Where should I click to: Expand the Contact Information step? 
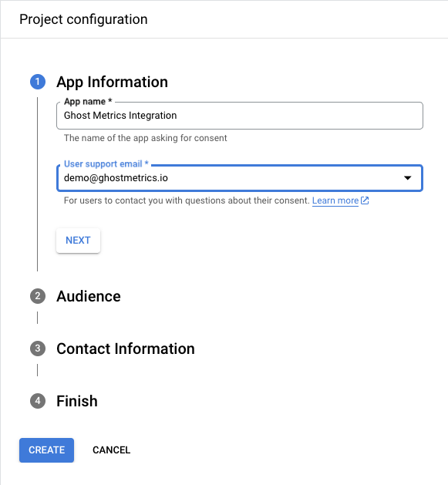coord(126,349)
